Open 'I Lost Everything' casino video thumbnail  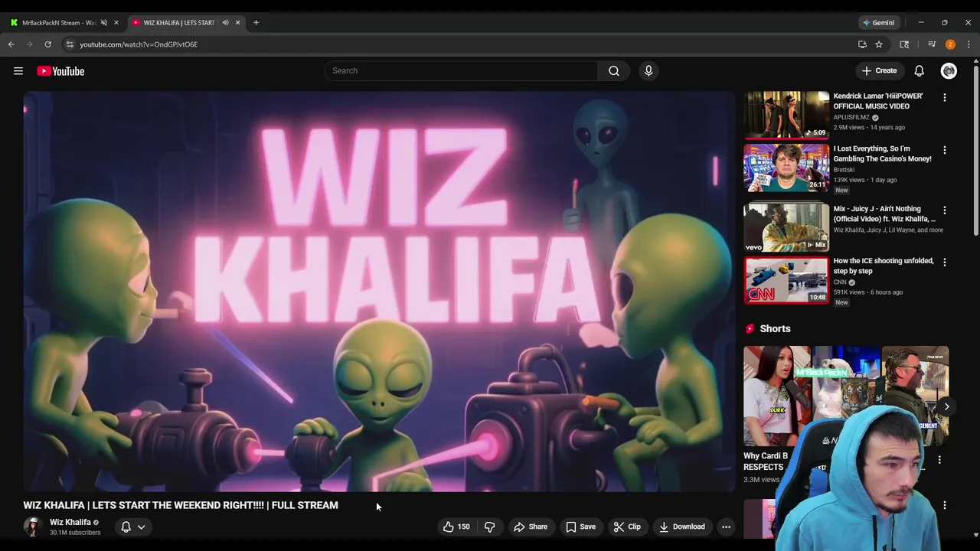point(786,168)
